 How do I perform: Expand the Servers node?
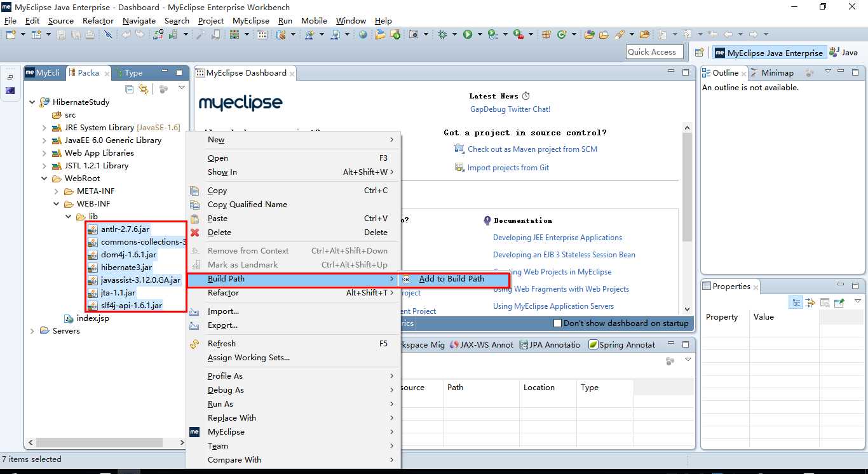click(32, 331)
